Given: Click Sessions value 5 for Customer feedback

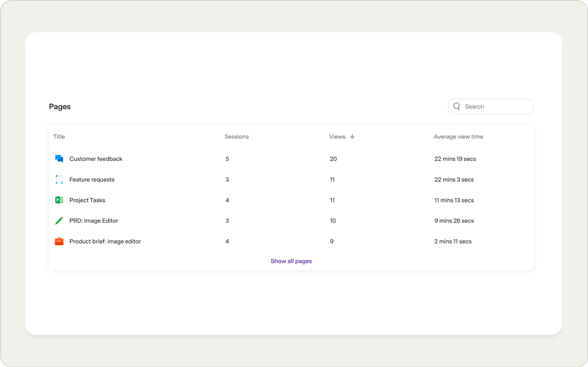Looking at the screenshot, I should 227,159.
